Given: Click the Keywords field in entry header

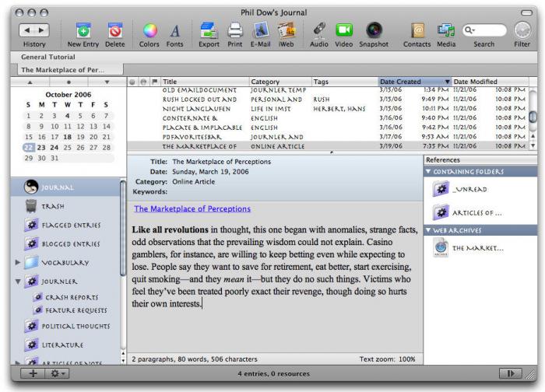Looking at the screenshot, I should (295, 191).
